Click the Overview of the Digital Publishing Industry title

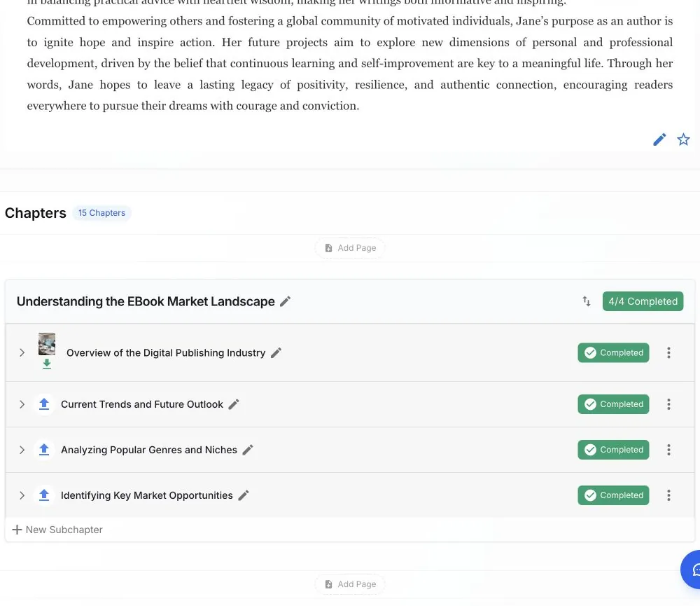tap(166, 352)
